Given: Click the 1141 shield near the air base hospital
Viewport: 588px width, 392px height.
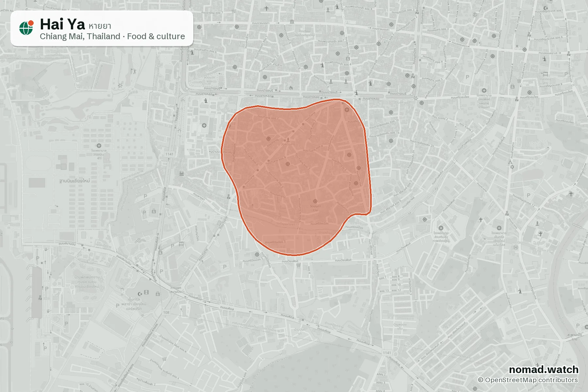Looking at the screenshot, I should pos(169,154).
